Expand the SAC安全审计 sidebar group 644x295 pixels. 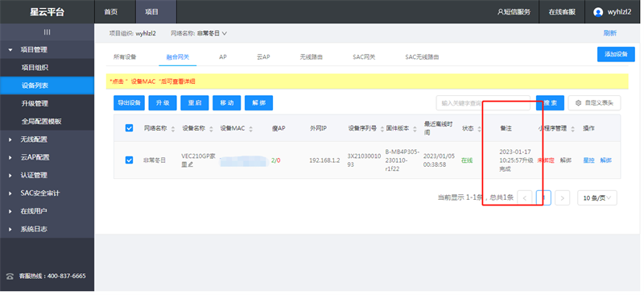coord(47,193)
